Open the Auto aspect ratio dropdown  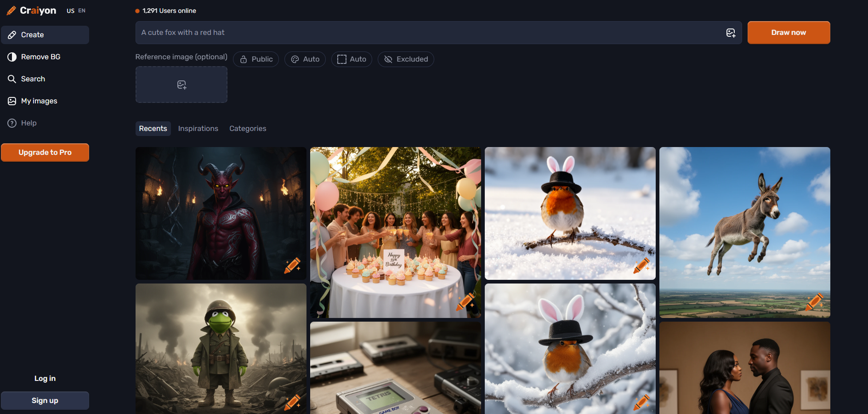click(352, 59)
